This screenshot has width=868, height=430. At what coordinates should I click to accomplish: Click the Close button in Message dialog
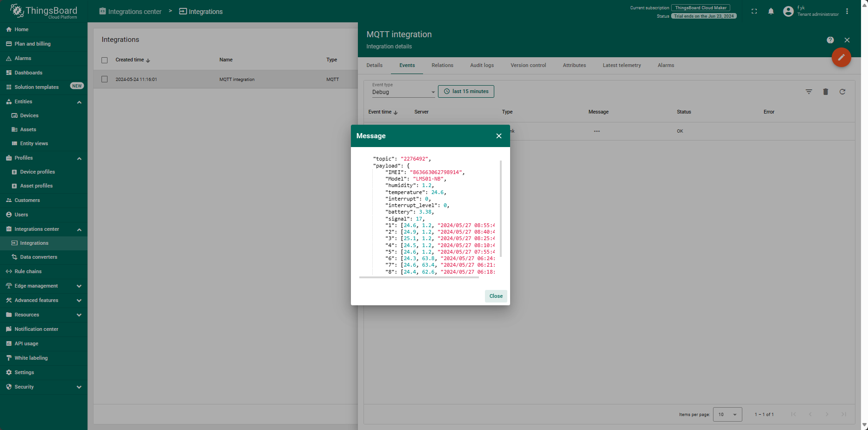[x=496, y=296]
